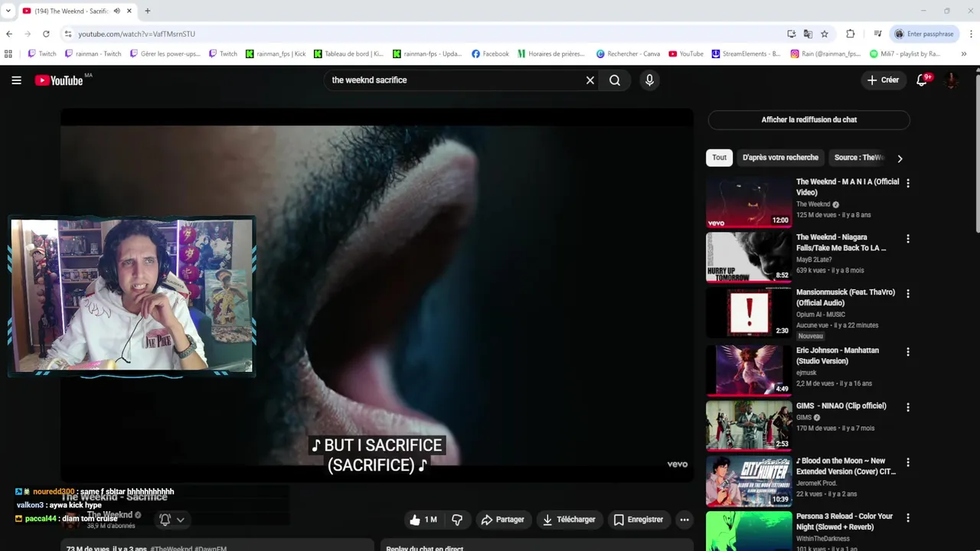This screenshot has height=551, width=980.
Task: Dislike the video with thumbs down
Action: pos(457,520)
